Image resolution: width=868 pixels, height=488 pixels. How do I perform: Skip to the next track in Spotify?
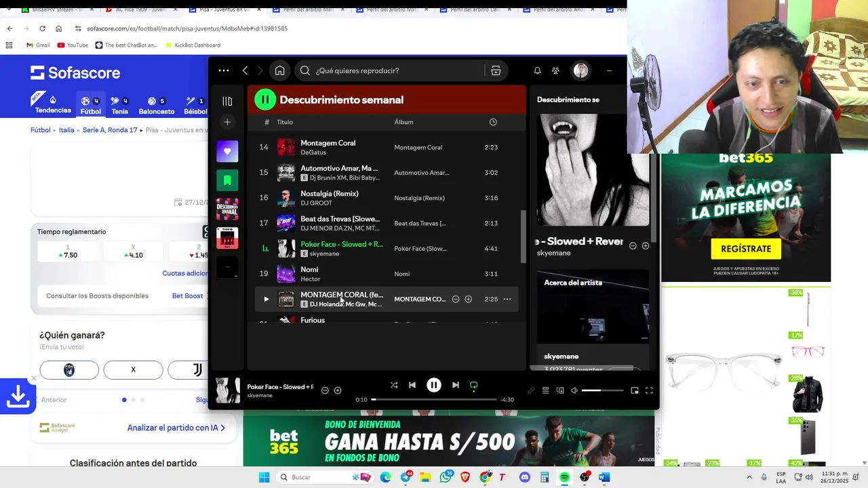coord(455,385)
